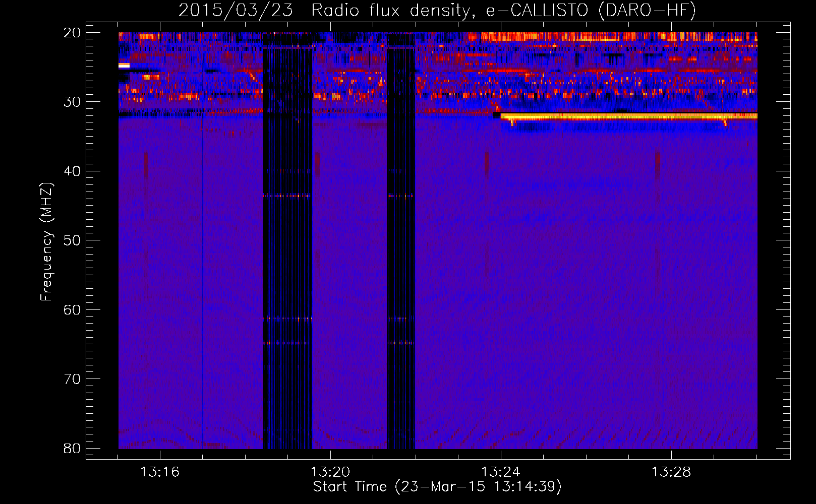Click the 13:20 time tick label
Viewport: 816px width, 504px height.
pyautogui.click(x=330, y=472)
